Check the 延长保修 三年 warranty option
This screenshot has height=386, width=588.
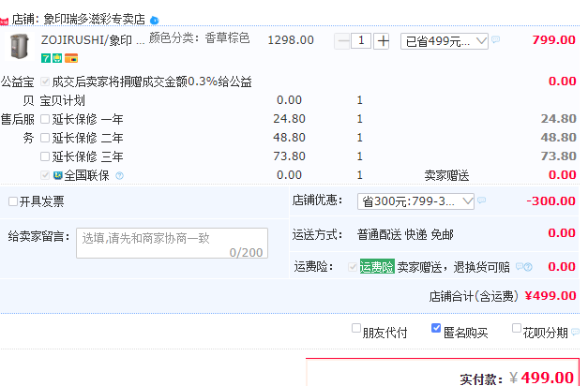(x=45, y=156)
